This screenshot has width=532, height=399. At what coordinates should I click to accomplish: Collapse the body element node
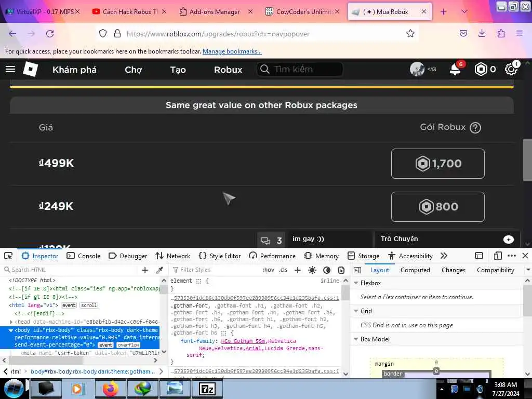click(x=11, y=330)
